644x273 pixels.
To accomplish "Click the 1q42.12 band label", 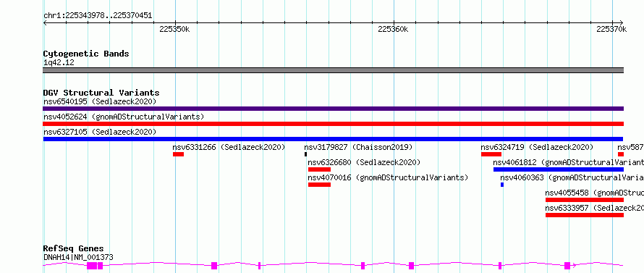I will 59,63.
